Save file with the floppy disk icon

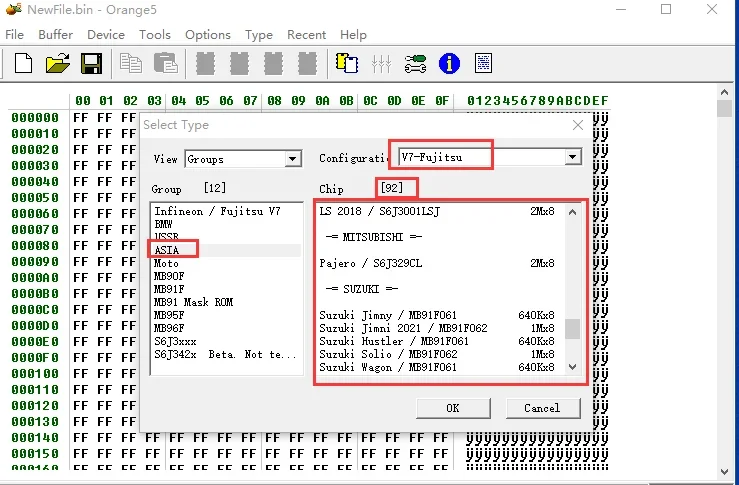91,63
